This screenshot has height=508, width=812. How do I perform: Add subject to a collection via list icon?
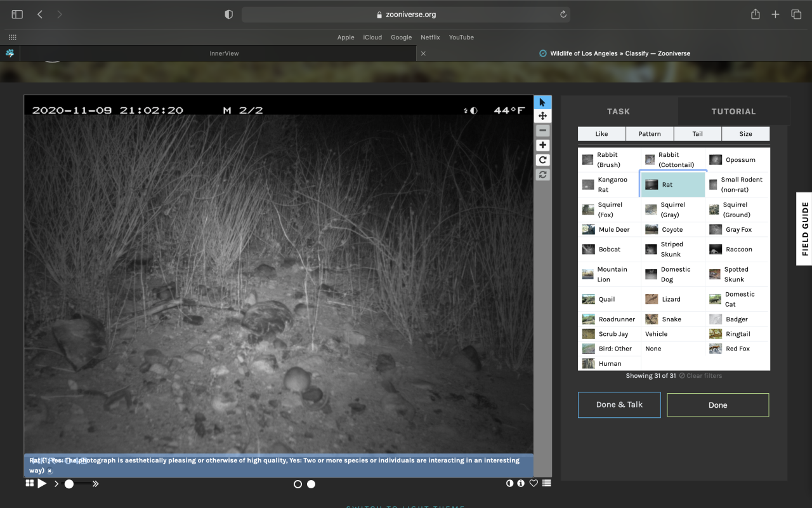[x=546, y=483]
